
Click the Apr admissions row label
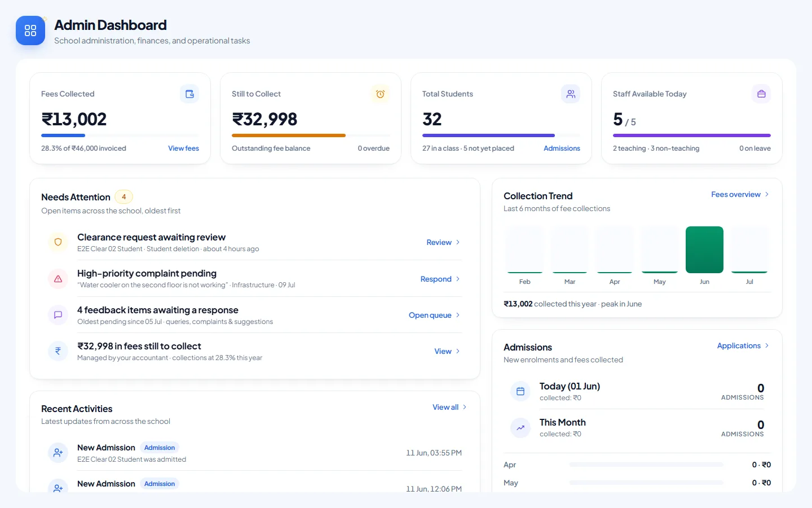point(510,465)
